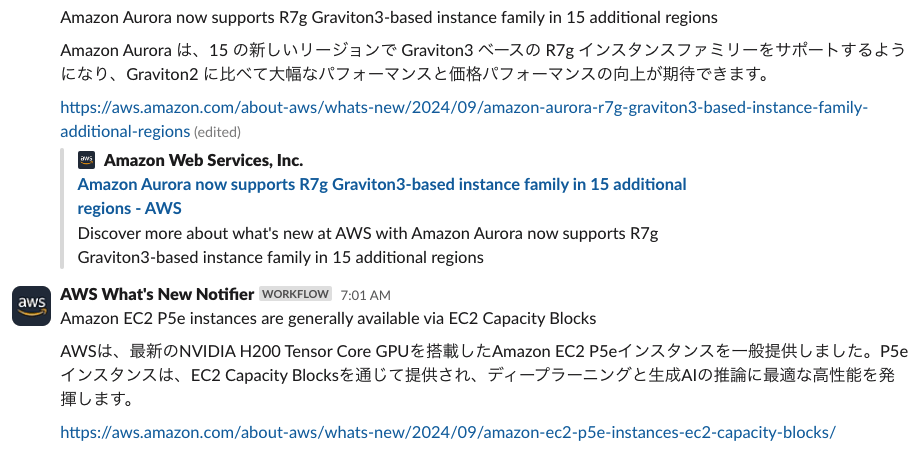Click the Amazon EC2 P5e instances headline text
922x452 pixels.
[328, 318]
